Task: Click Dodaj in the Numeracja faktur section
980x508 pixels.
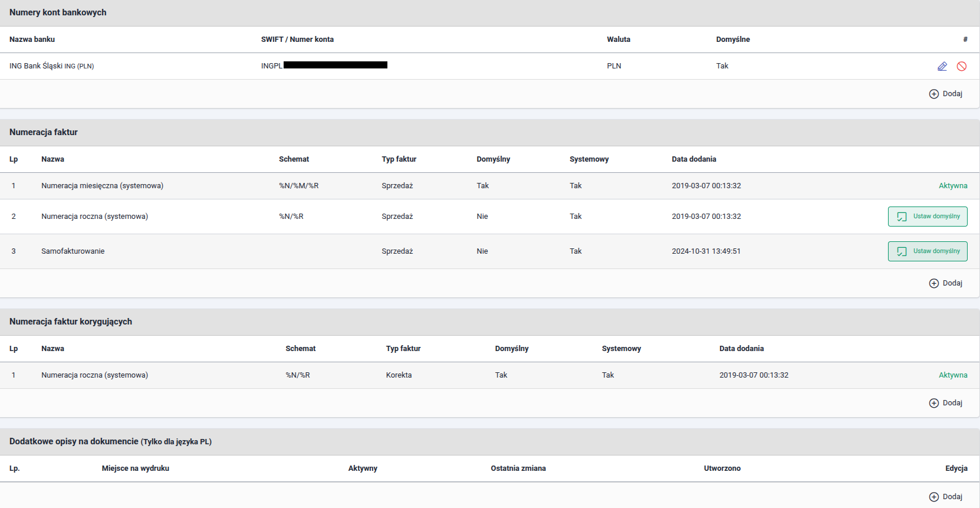Action: 946,283
